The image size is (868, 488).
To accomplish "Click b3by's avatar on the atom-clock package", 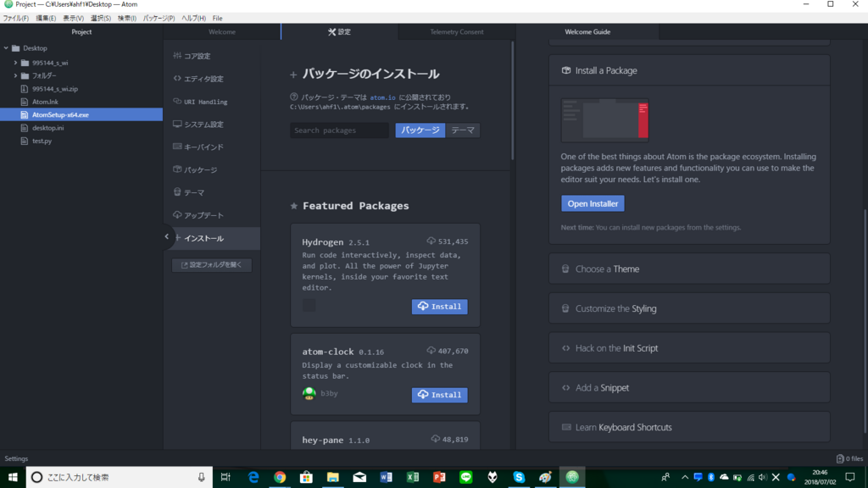I will 309,392.
